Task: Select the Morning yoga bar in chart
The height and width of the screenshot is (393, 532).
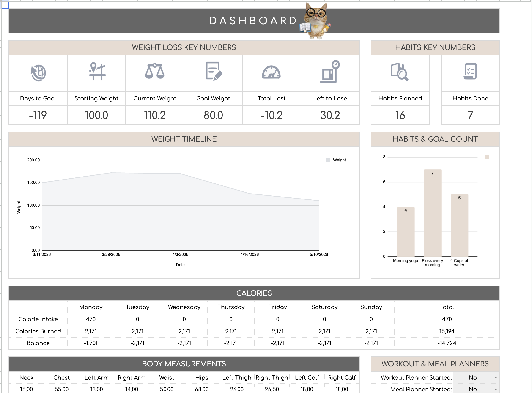Action: (x=406, y=232)
